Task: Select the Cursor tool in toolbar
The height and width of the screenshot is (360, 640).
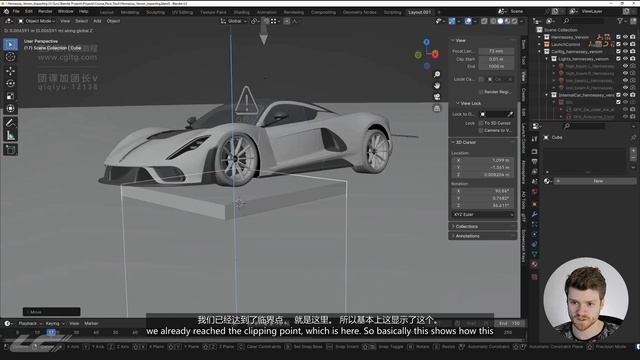Action: point(11,57)
